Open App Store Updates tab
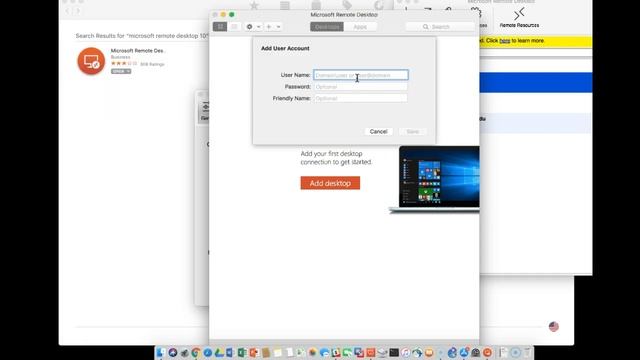This screenshot has width=640, height=360. tap(379, 5)
